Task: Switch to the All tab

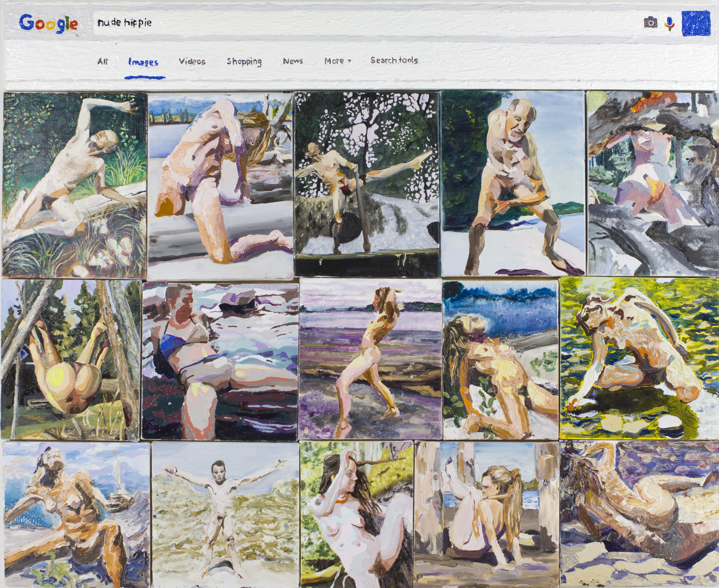Action: (x=103, y=62)
